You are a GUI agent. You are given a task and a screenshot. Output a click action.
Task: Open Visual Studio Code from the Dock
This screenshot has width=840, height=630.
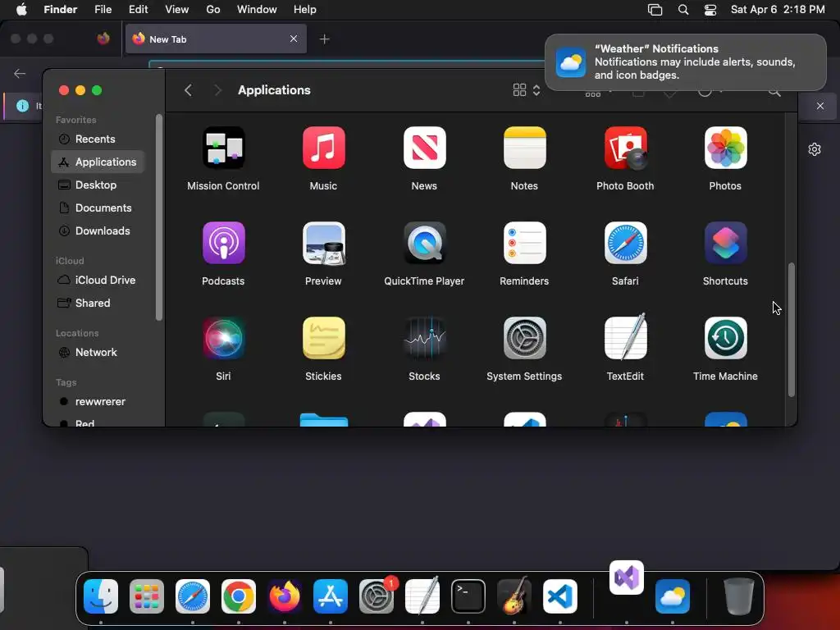(x=560, y=596)
